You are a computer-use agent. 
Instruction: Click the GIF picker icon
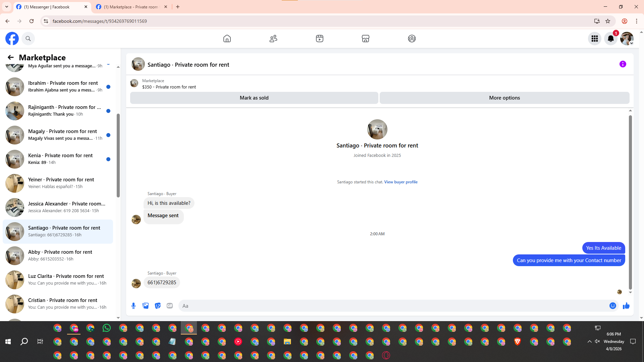click(170, 306)
